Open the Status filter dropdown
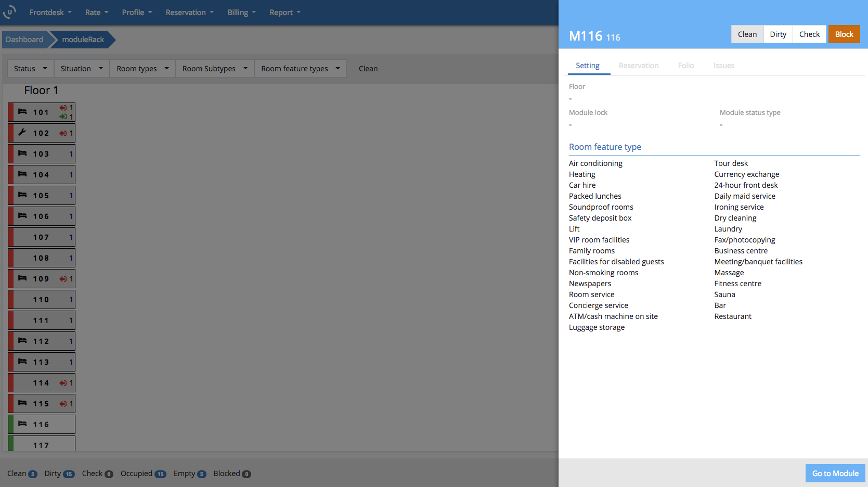This screenshot has width=868, height=487. point(30,69)
